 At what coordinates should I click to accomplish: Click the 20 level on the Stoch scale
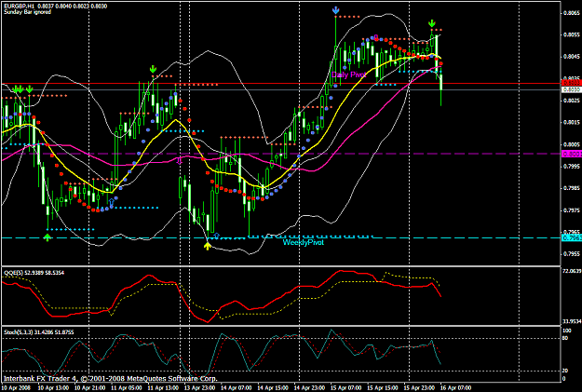pos(565,371)
